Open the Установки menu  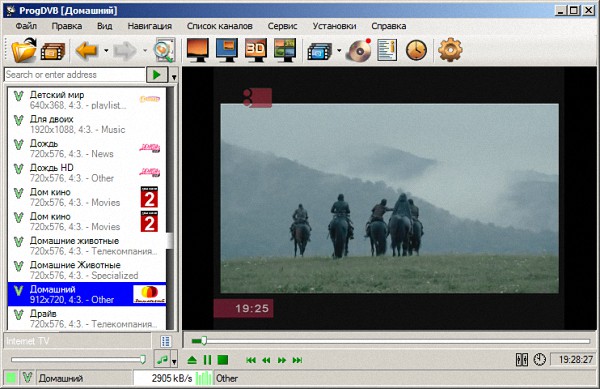334,26
